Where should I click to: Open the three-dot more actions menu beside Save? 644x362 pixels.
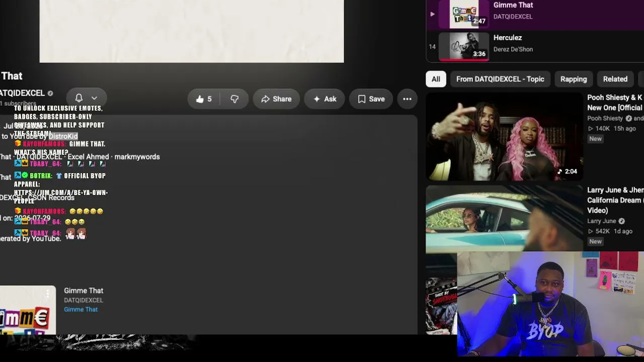(x=408, y=99)
